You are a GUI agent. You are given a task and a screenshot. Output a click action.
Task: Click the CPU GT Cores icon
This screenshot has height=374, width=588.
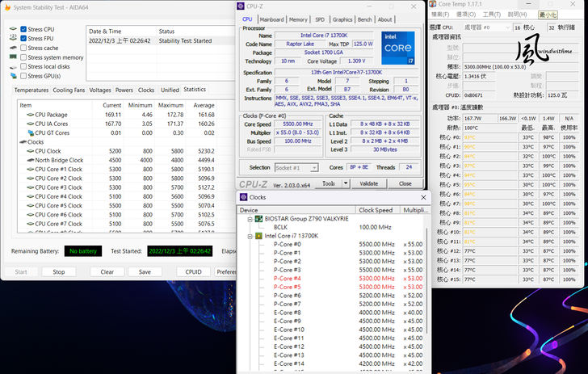coord(31,132)
